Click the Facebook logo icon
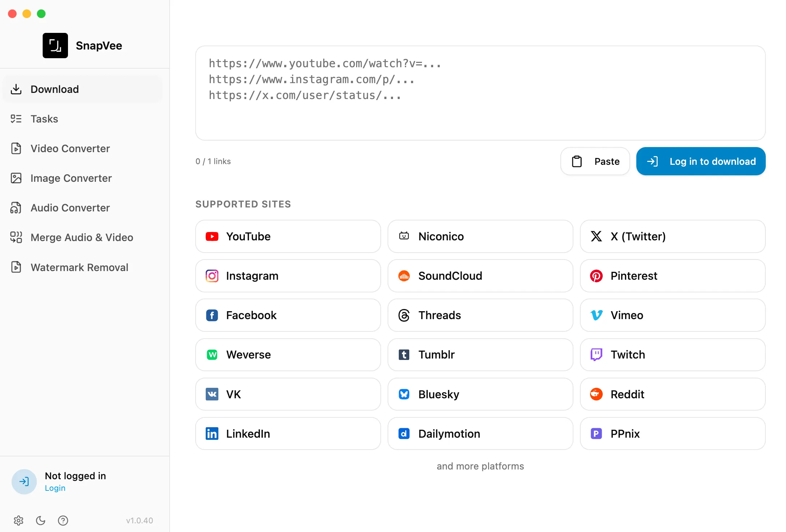 (x=212, y=315)
